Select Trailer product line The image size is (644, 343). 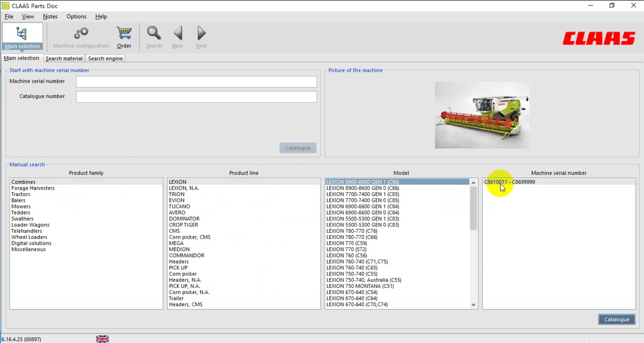pyautogui.click(x=244, y=298)
